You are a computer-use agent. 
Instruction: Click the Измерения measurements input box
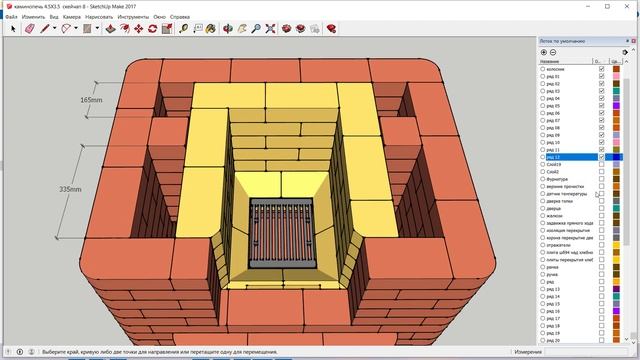(585, 352)
